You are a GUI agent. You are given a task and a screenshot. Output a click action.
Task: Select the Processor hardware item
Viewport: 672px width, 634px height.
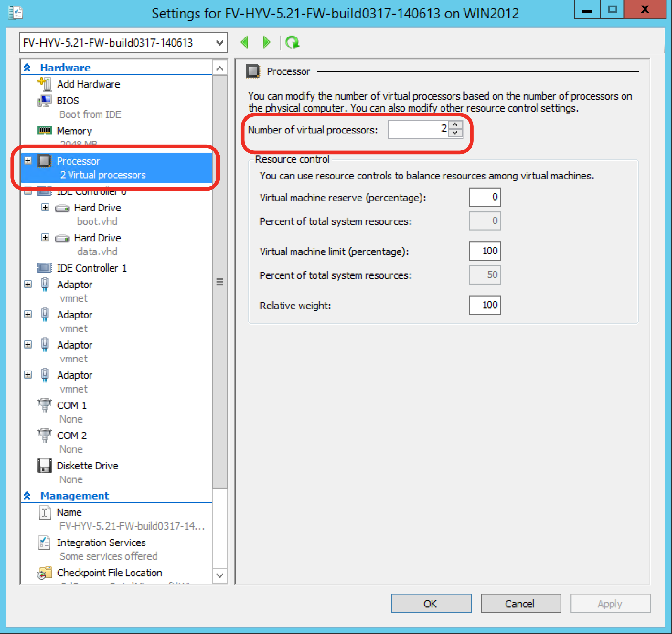(x=78, y=161)
